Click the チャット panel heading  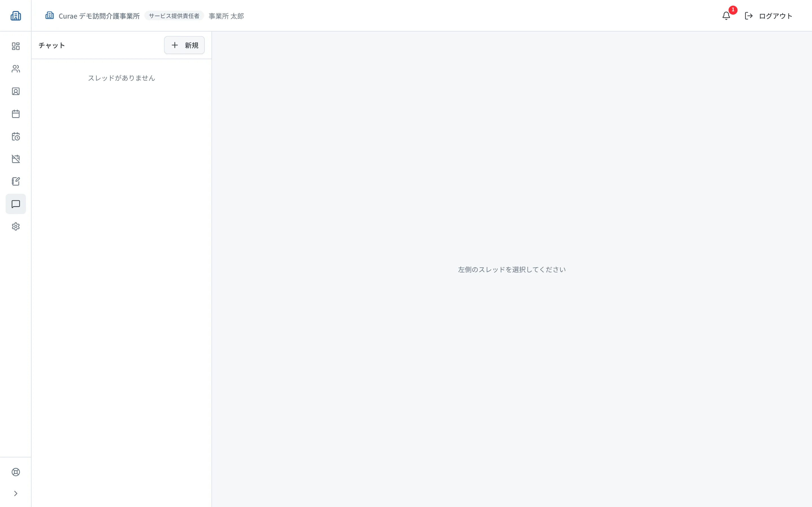[52, 45]
